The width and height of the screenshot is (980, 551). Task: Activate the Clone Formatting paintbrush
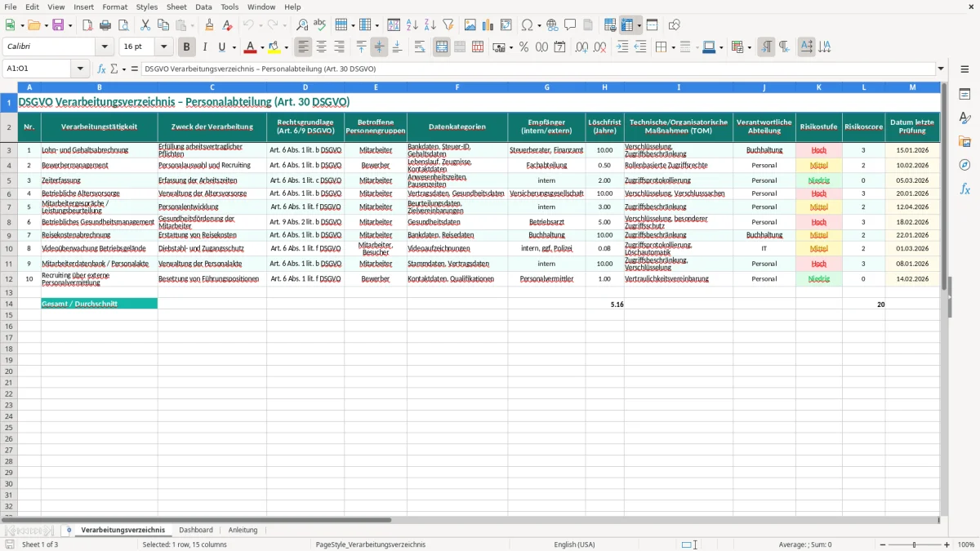tap(209, 25)
